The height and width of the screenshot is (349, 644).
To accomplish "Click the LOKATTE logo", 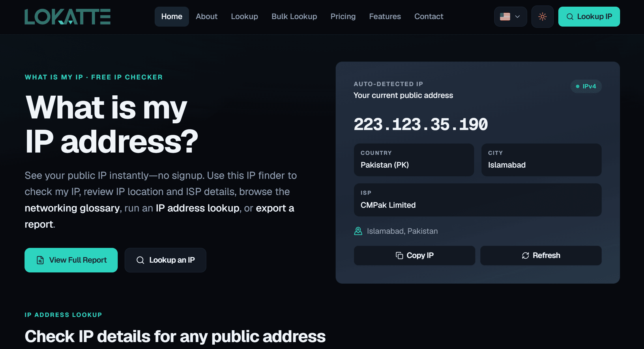I will click(68, 16).
